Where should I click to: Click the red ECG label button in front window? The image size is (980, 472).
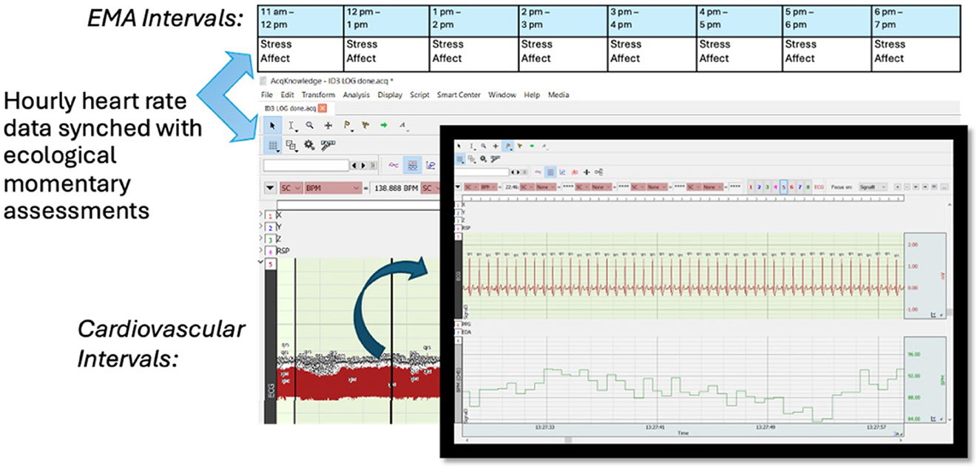pyautogui.click(x=819, y=187)
